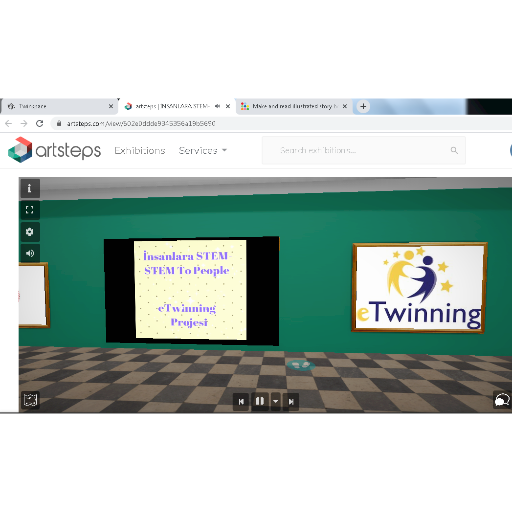Image resolution: width=512 pixels, height=512 pixels.
Task: Enter fullscreen mode in the viewer
Action: 30,210
